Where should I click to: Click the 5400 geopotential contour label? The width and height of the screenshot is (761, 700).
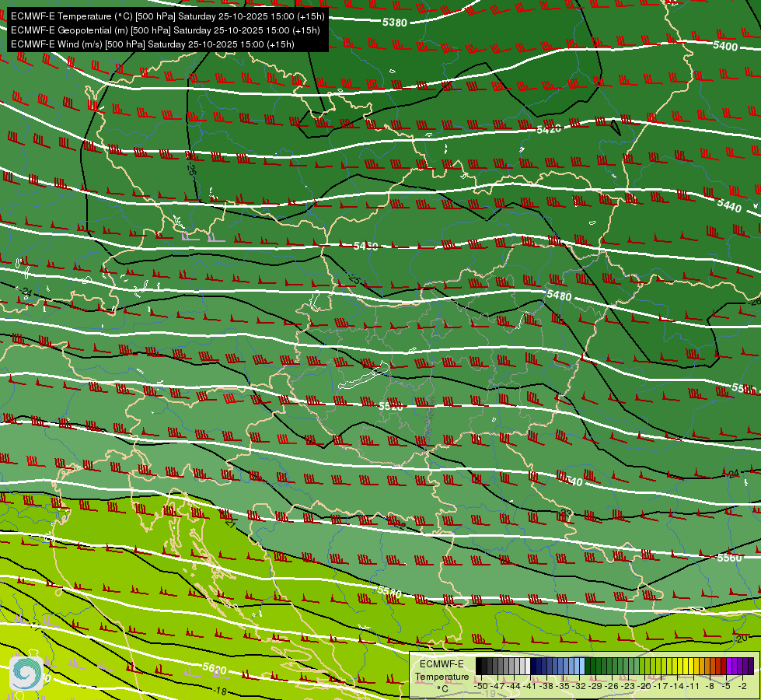click(725, 46)
